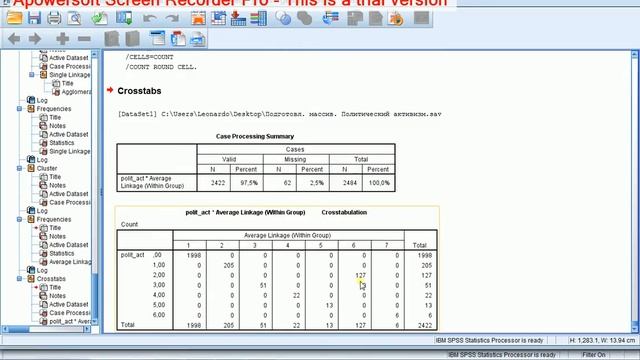
Task: Click the Crosstabulation table title
Action: (x=276, y=212)
